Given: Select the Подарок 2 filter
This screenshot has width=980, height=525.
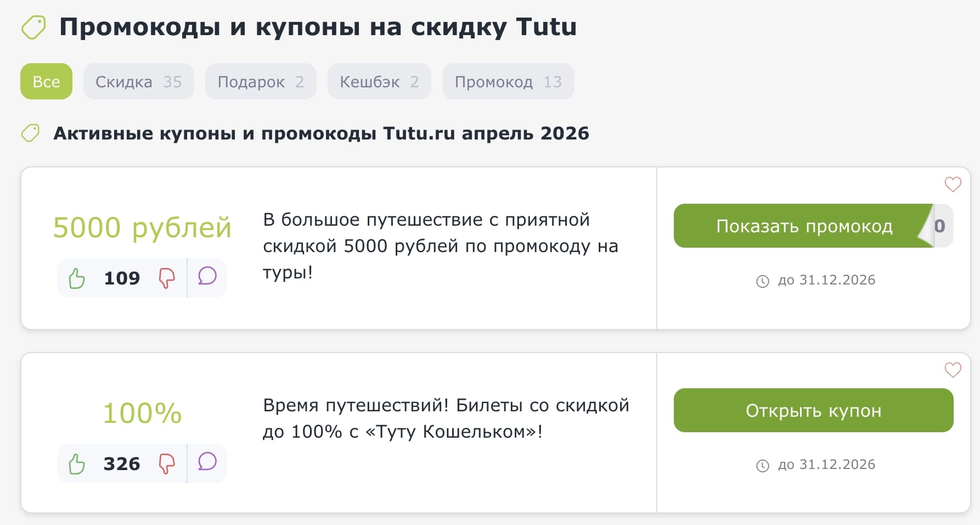Looking at the screenshot, I should (x=260, y=81).
